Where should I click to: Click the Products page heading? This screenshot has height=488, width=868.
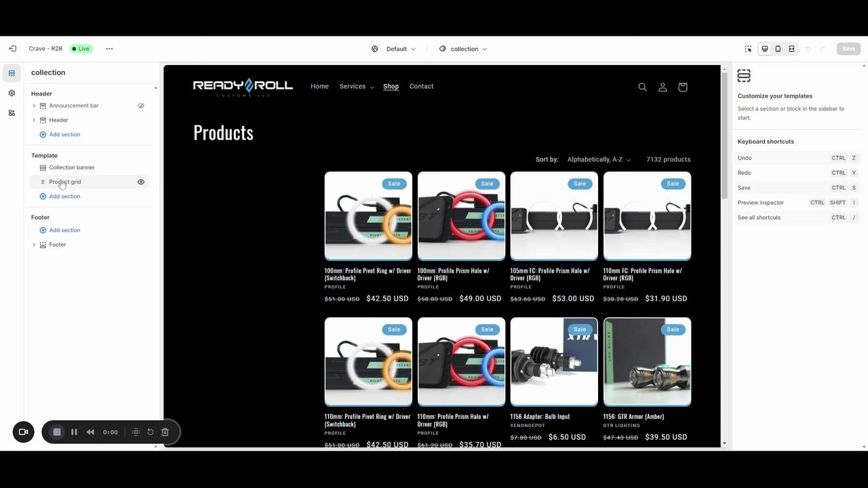coord(223,133)
